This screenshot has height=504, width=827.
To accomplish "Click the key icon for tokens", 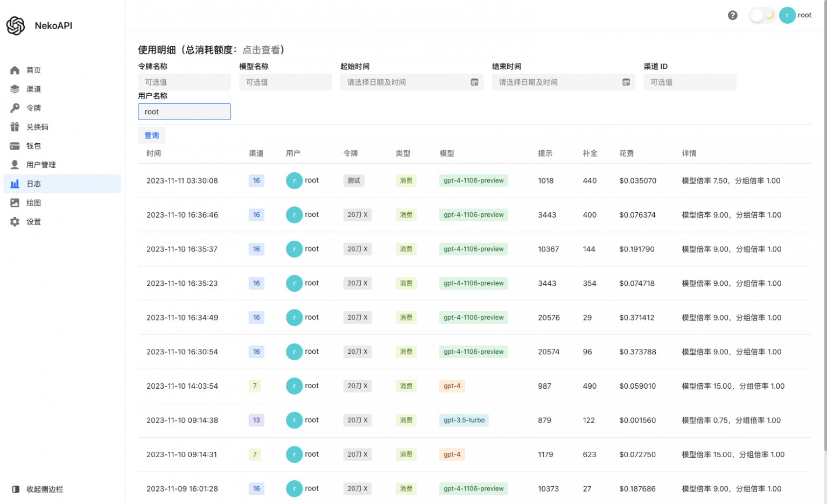I will 15,108.
